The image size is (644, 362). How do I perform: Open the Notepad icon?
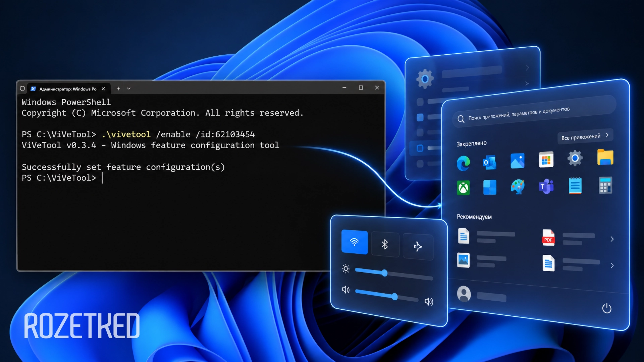(x=575, y=186)
